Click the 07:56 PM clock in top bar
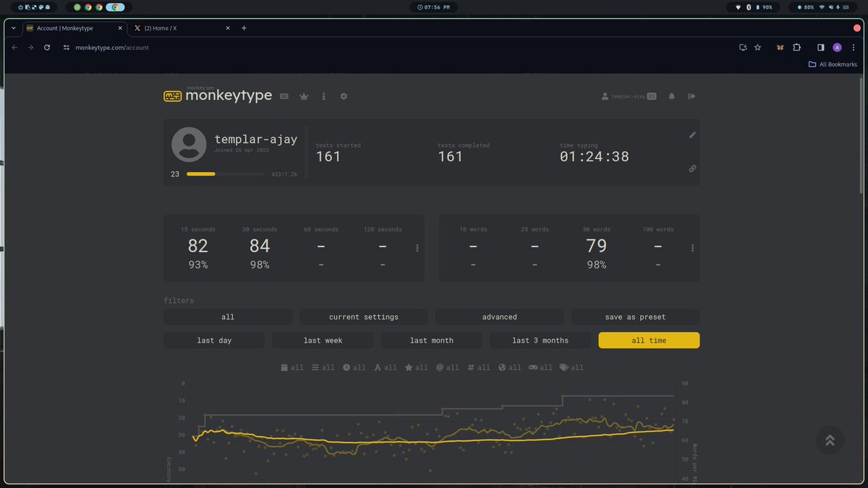The height and width of the screenshot is (488, 868). point(434,7)
